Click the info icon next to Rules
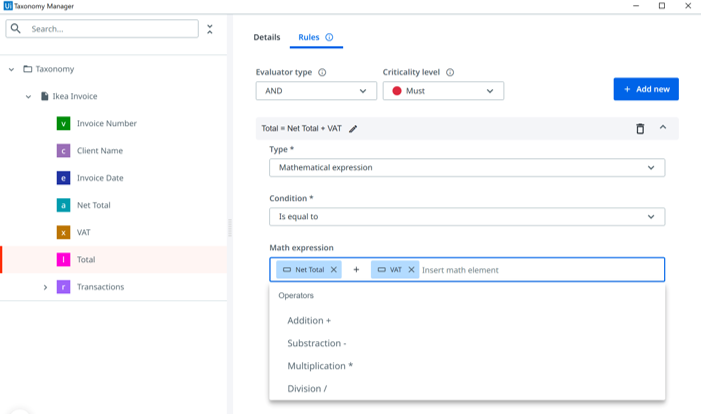Screen dimensions: 701x414 point(329,37)
